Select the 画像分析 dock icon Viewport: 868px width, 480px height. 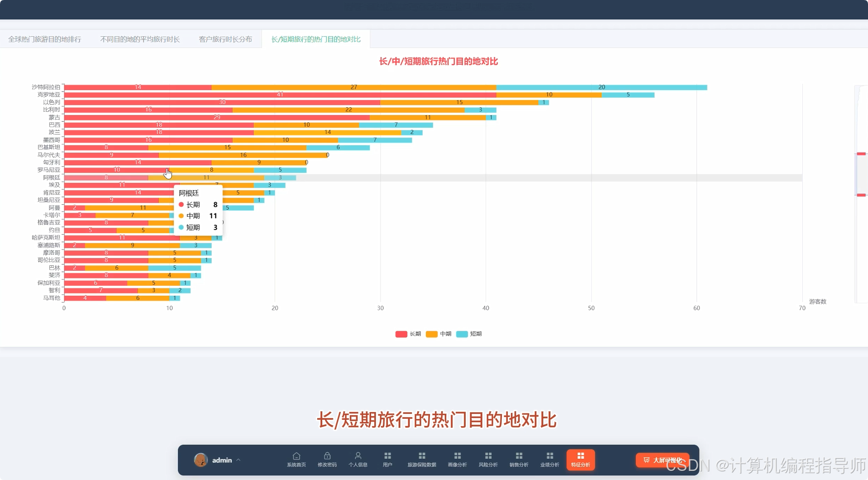(x=457, y=459)
